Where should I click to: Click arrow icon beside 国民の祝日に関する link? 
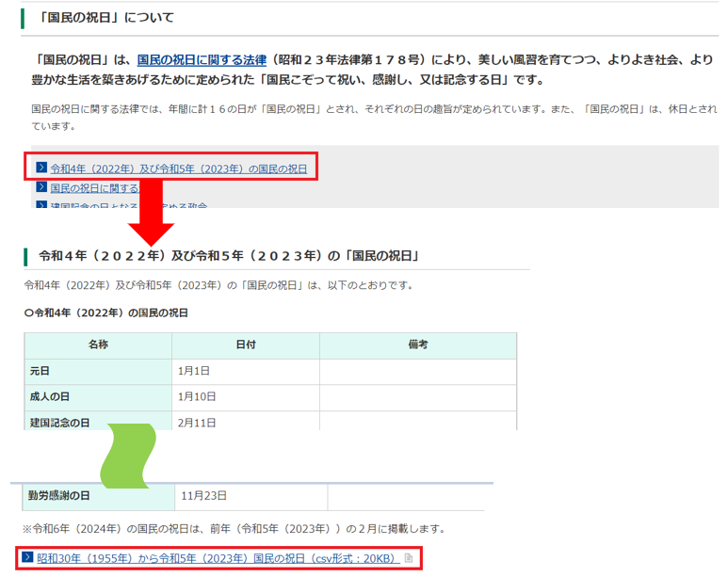point(41,186)
